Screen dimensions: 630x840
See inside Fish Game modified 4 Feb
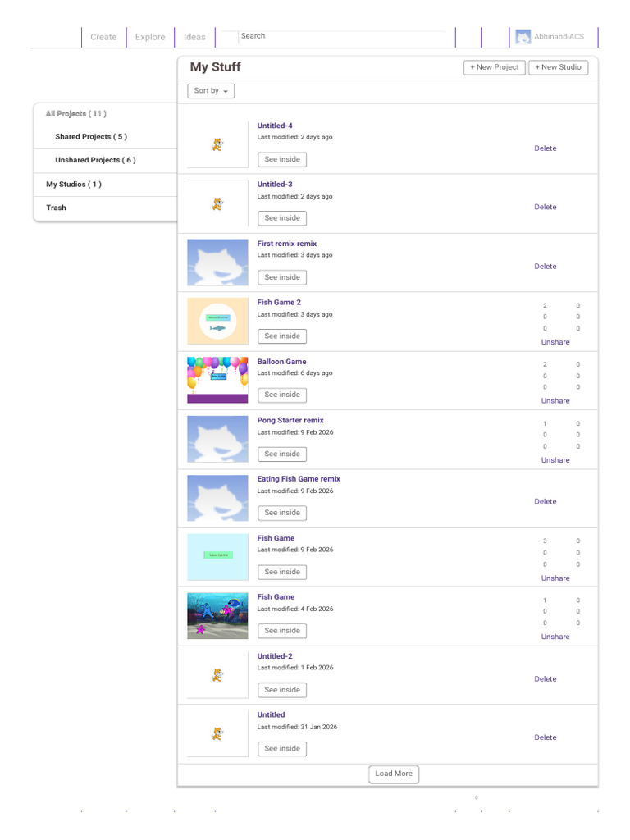pyautogui.click(x=282, y=631)
